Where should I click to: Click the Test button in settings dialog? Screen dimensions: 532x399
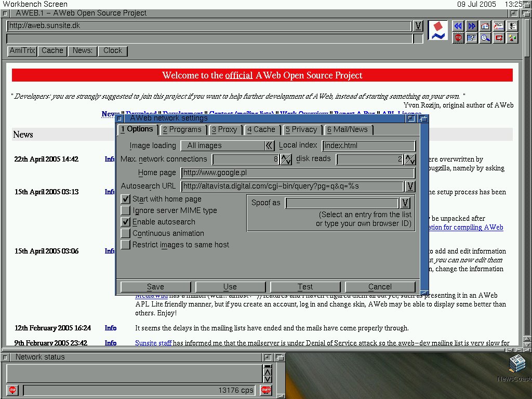click(x=305, y=287)
